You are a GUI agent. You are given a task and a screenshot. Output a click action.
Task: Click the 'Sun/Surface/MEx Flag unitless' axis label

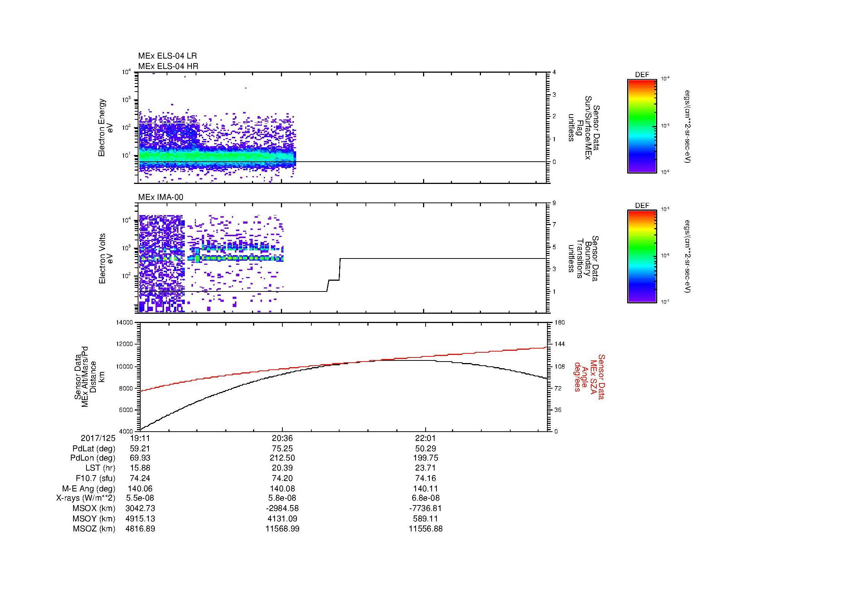584,128
